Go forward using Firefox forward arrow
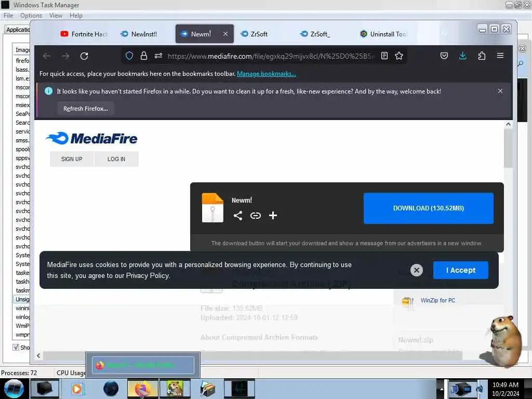 point(65,56)
